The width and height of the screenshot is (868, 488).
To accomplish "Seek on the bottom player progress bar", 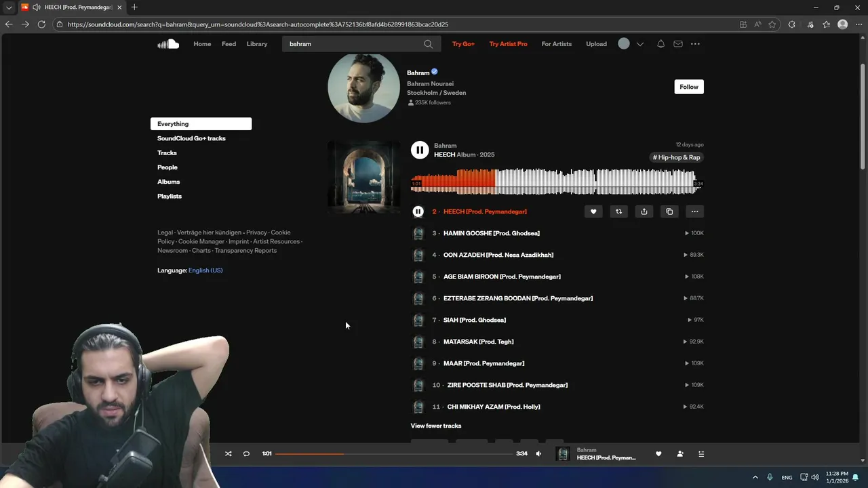I will click(x=393, y=453).
